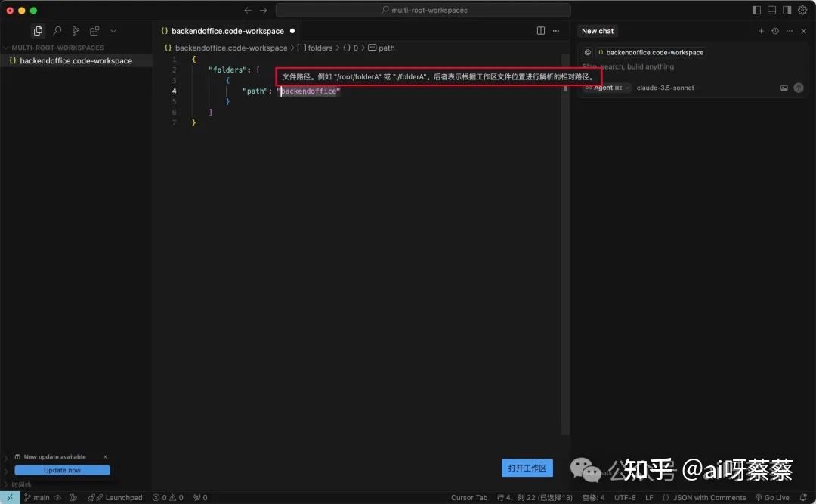Open the settings gear in the title bar
816x504 pixels.
tap(802, 10)
